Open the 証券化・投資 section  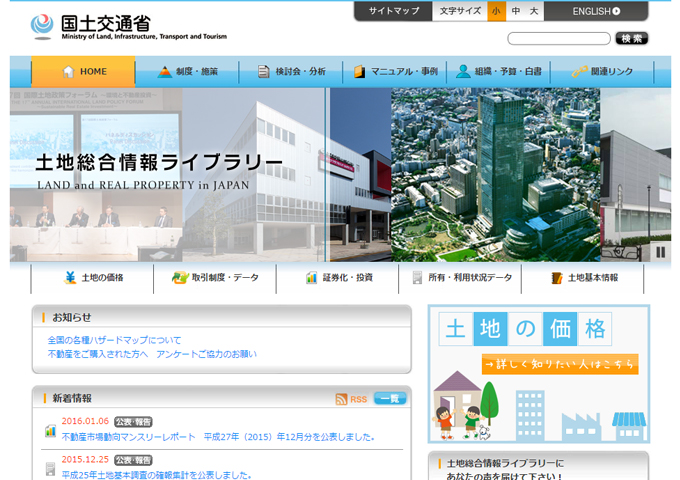(x=337, y=278)
